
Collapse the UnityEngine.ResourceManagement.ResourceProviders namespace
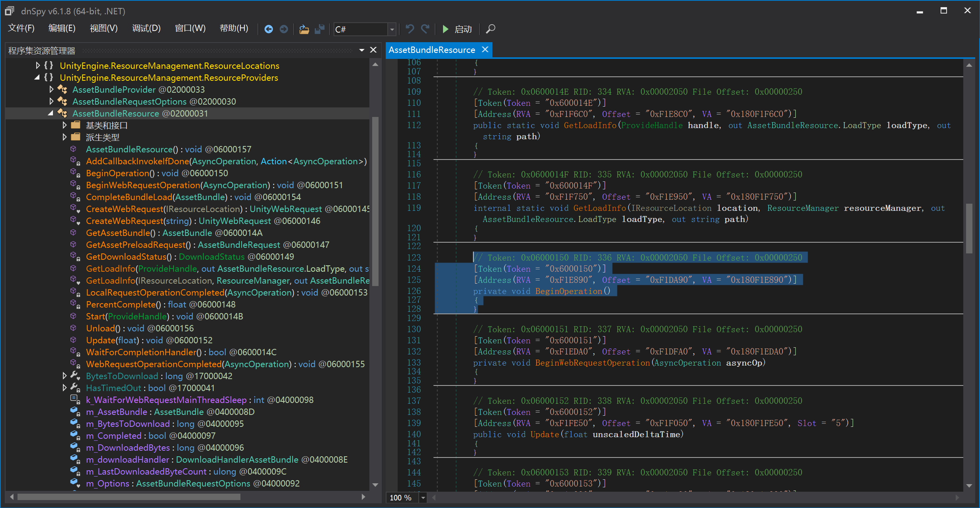tap(37, 78)
